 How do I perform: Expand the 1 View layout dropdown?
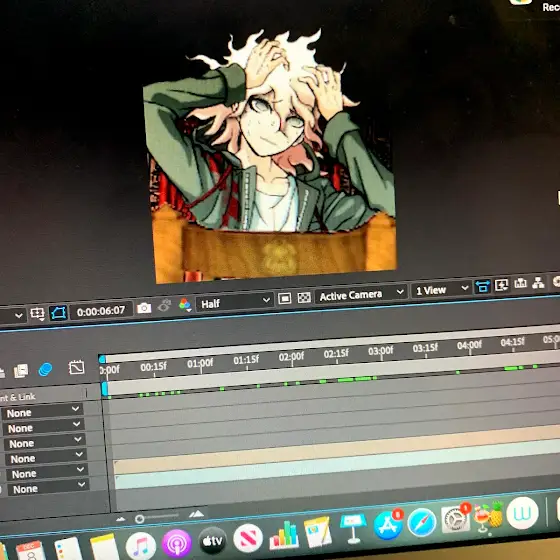click(x=441, y=289)
